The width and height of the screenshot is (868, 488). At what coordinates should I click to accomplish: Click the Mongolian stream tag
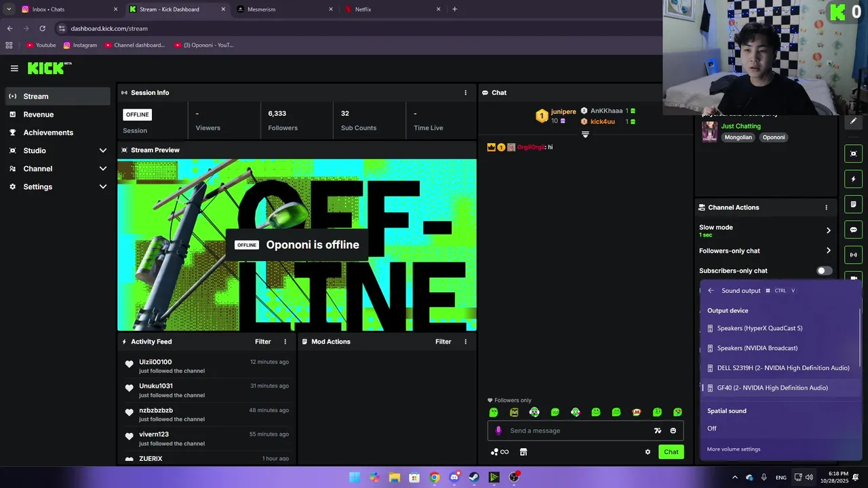click(738, 138)
